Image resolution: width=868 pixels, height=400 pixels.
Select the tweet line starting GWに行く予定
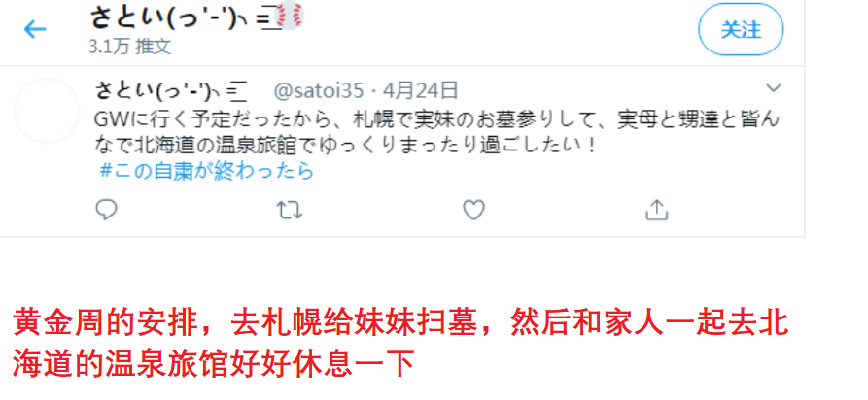[437, 118]
